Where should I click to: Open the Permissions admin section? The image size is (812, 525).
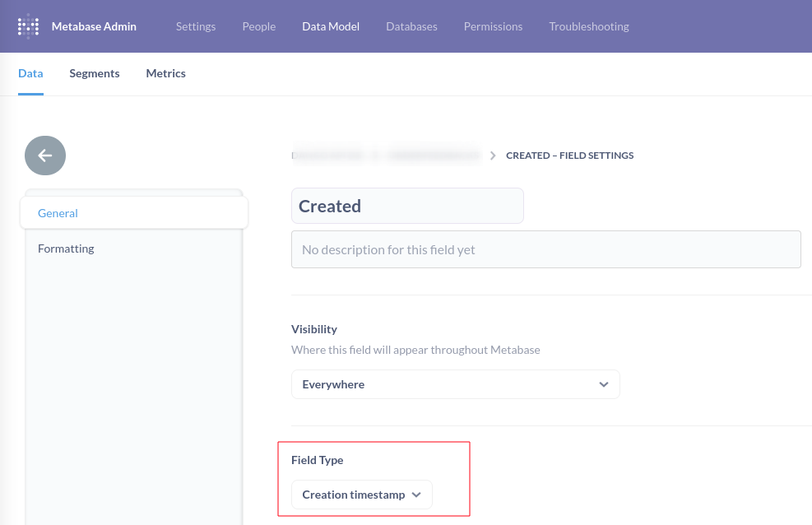pyautogui.click(x=493, y=26)
